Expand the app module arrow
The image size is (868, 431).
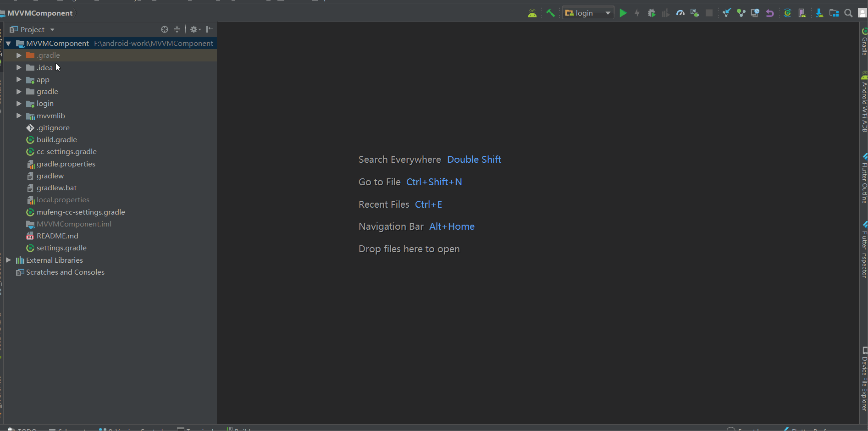point(19,80)
